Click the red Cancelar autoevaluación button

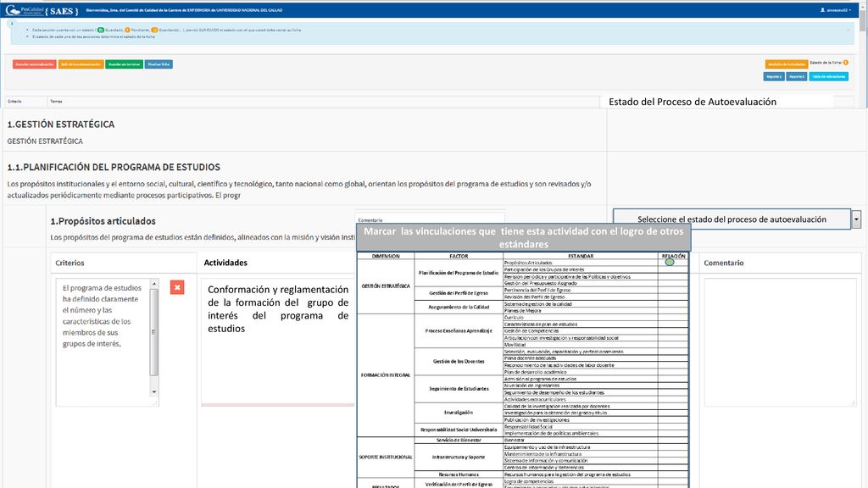click(34, 64)
